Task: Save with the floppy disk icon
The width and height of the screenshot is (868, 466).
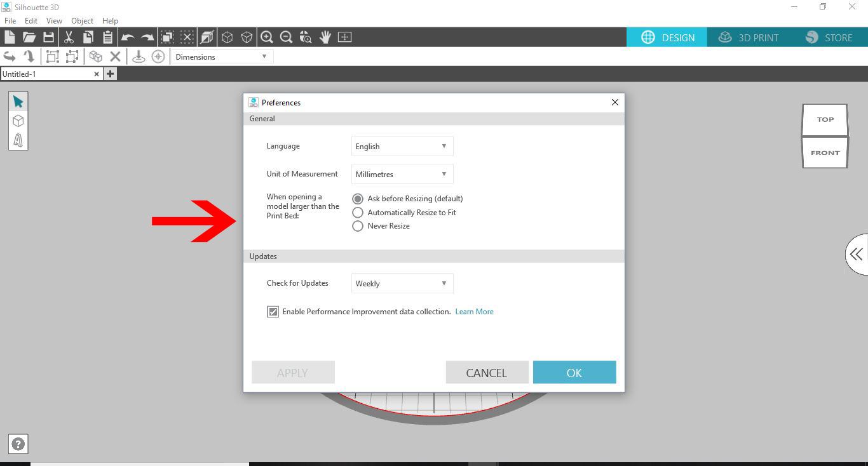Action: pyautogui.click(x=48, y=37)
